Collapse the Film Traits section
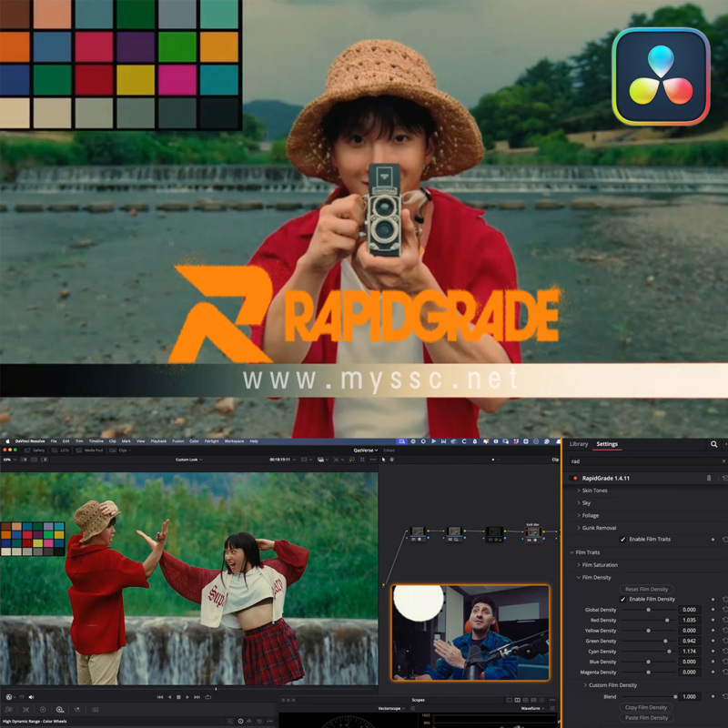Image resolution: width=728 pixels, height=728 pixels. tap(585, 552)
